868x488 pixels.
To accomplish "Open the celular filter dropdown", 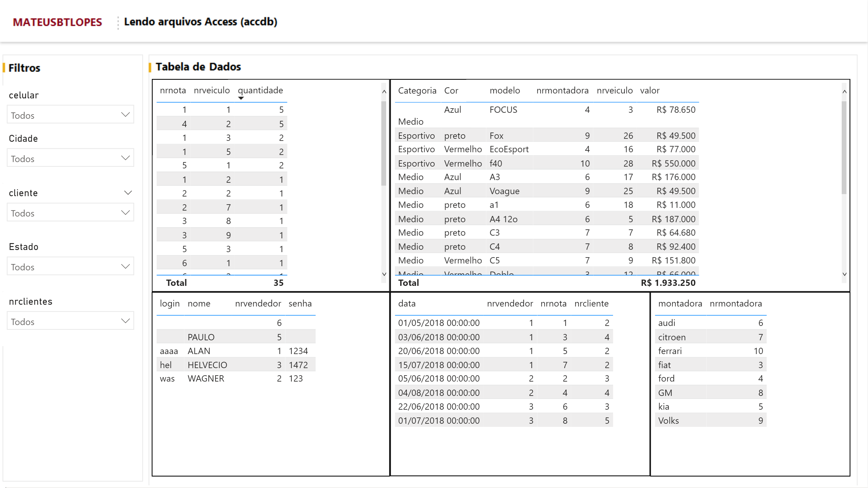I will (x=70, y=115).
